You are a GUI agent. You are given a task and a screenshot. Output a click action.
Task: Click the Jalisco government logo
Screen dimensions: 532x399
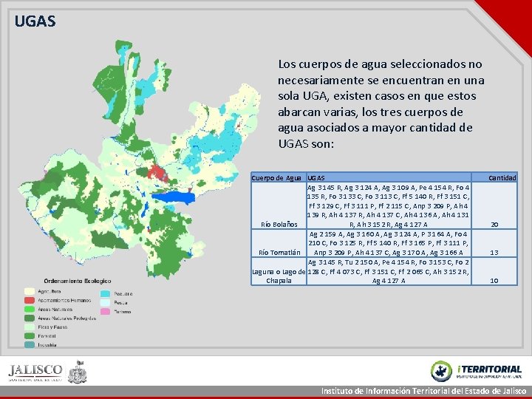pos(35,372)
